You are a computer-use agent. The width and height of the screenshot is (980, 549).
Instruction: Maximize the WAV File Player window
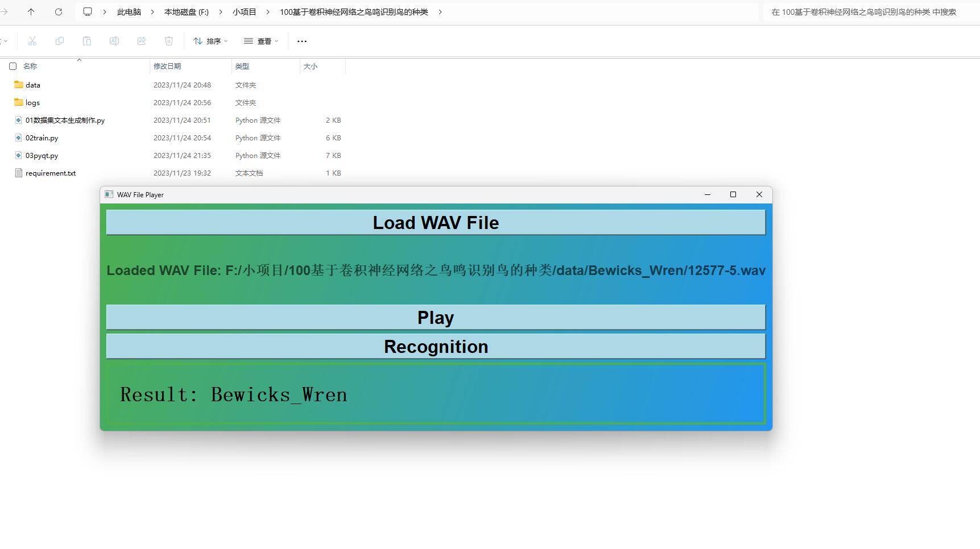tap(733, 194)
